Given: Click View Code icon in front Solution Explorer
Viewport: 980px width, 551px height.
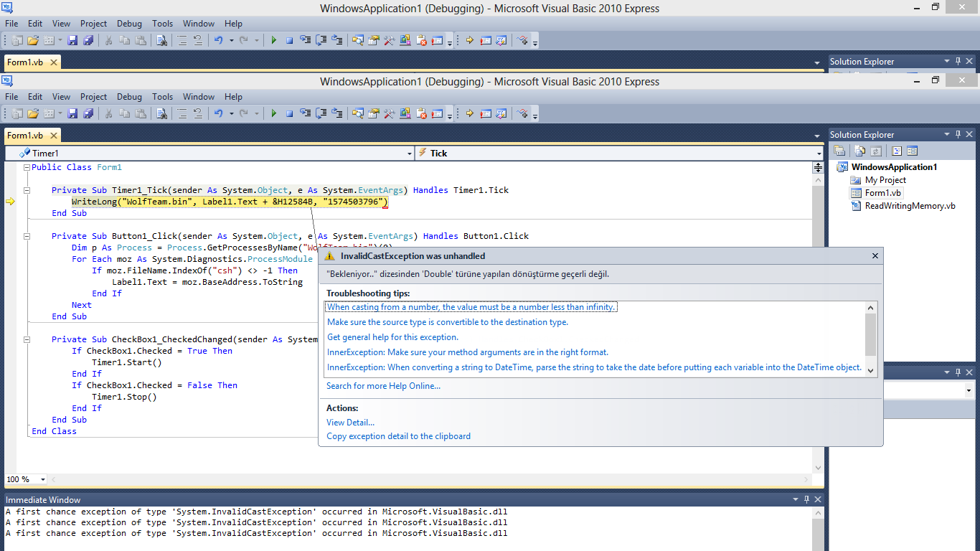Looking at the screenshot, I should [896, 151].
